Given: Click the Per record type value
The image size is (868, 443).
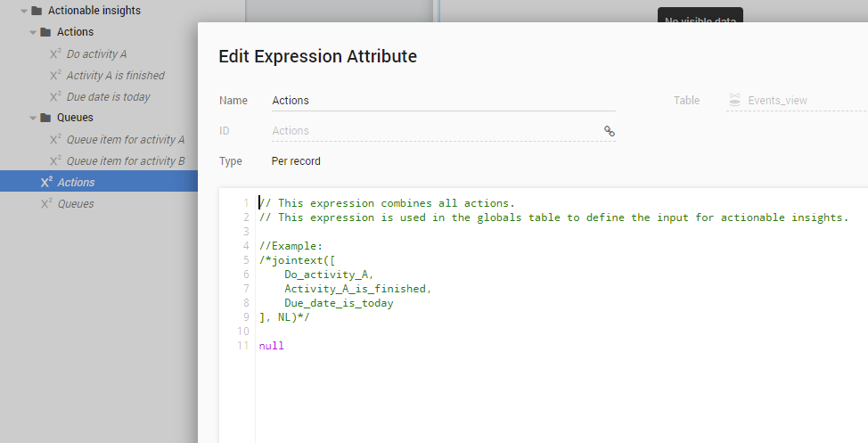Looking at the screenshot, I should [296, 161].
